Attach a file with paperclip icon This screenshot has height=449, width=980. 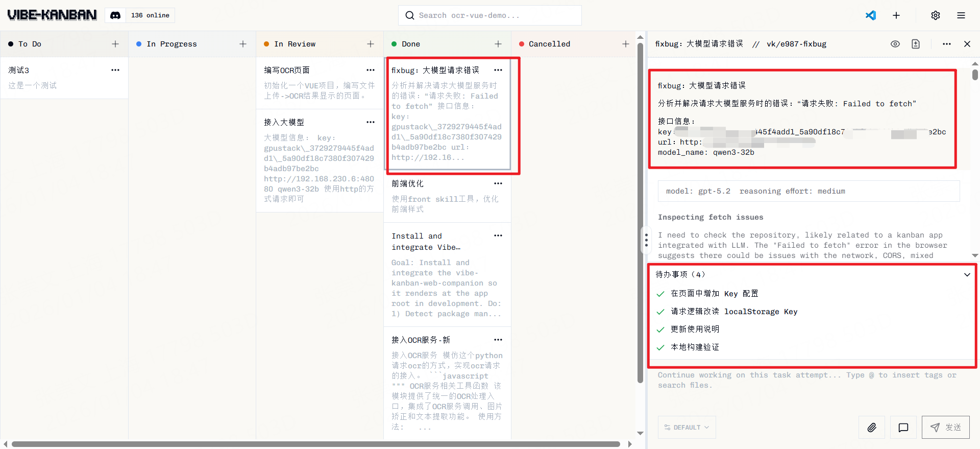click(x=872, y=428)
